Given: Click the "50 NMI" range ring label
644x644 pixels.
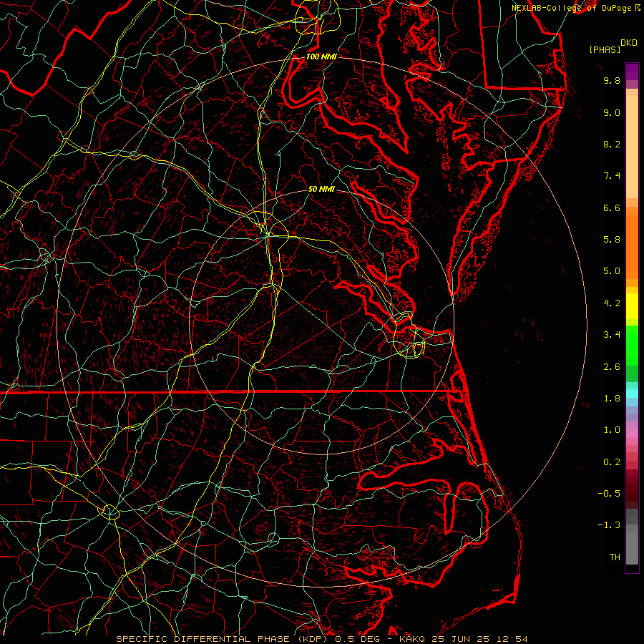Looking at the screenshot, I should click(x=321, y=189).
